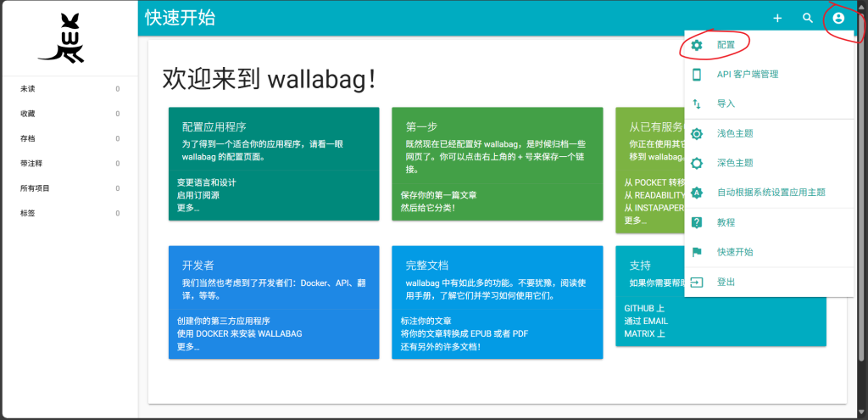Open 收藏 in the left sidebar
This screenshot has width=868, height=420.
coord(28,114)
